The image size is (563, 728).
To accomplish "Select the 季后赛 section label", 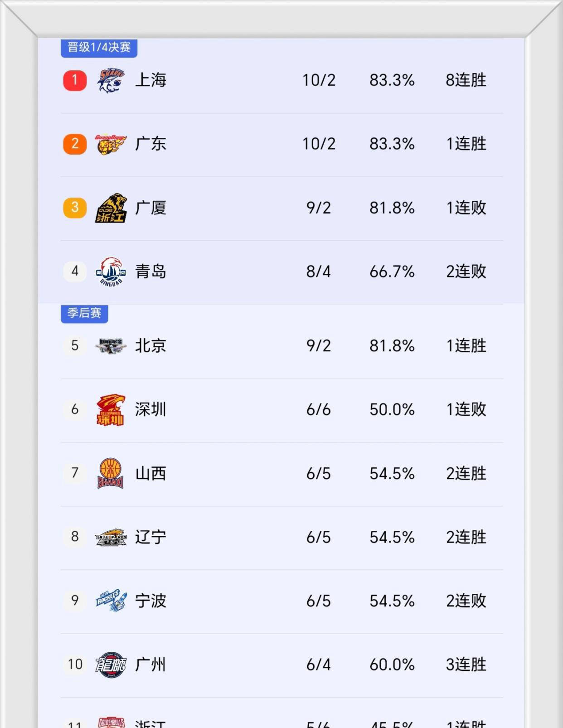I will [84, 313].
